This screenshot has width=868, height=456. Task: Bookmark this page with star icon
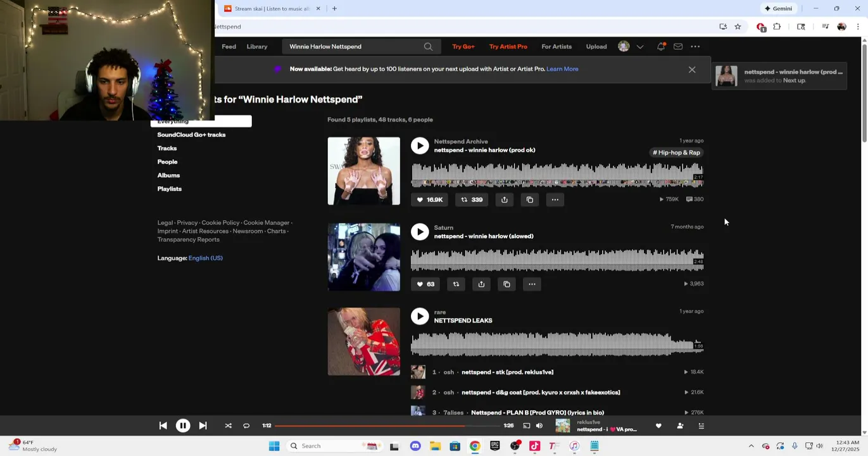coord(738,27)
